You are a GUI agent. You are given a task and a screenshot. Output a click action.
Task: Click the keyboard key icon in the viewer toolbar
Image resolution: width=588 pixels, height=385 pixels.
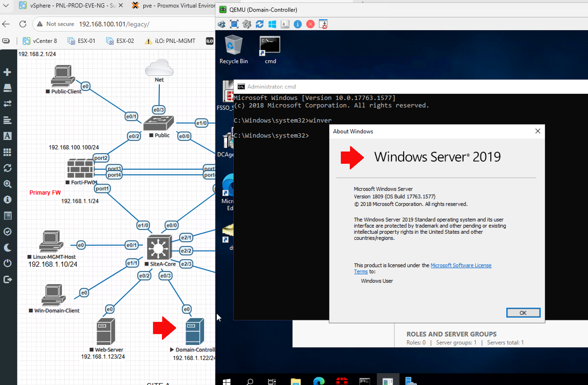(x=285, y=24)
